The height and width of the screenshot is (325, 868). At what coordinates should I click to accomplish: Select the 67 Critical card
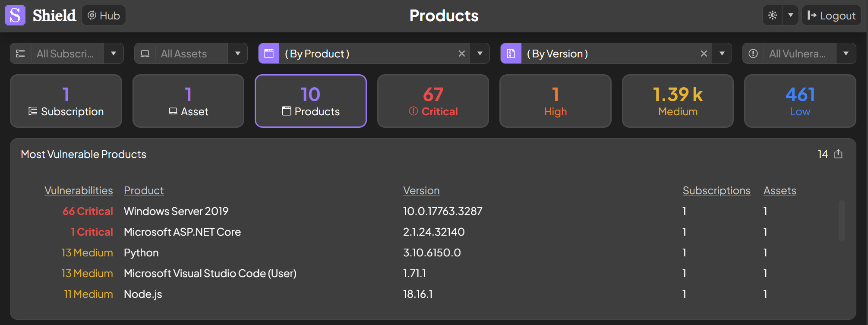pos(433,101)
